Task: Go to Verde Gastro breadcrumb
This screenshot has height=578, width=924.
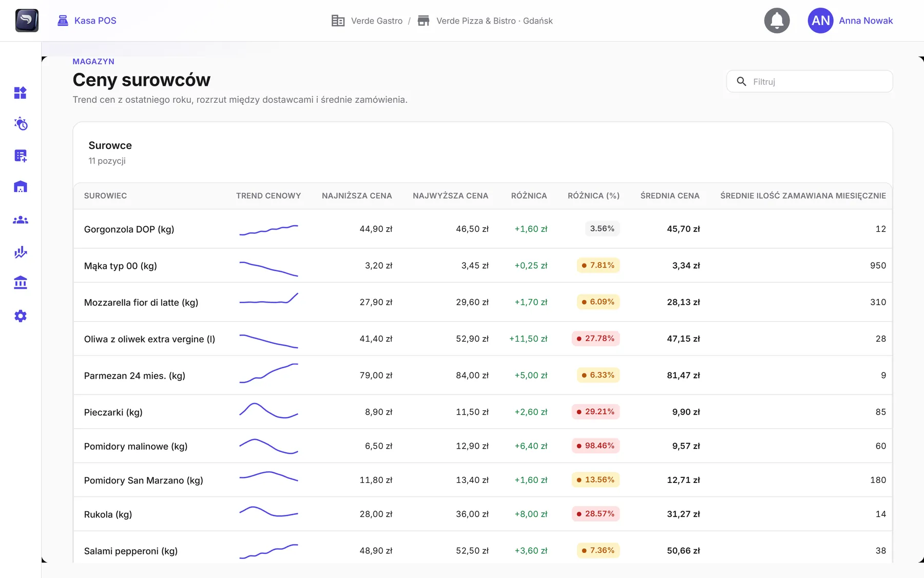Action: click(377, 21)
